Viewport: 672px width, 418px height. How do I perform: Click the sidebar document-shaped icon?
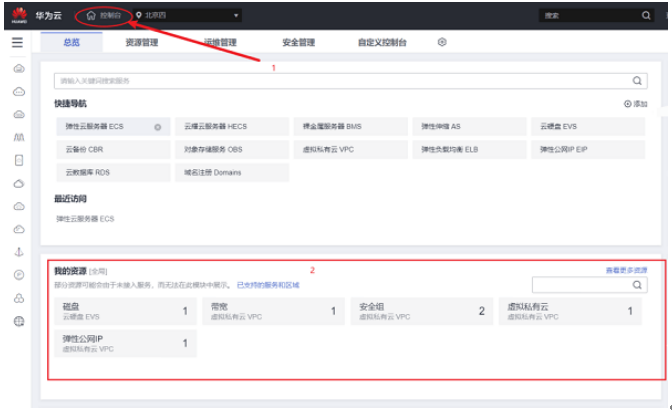point(19,160)
